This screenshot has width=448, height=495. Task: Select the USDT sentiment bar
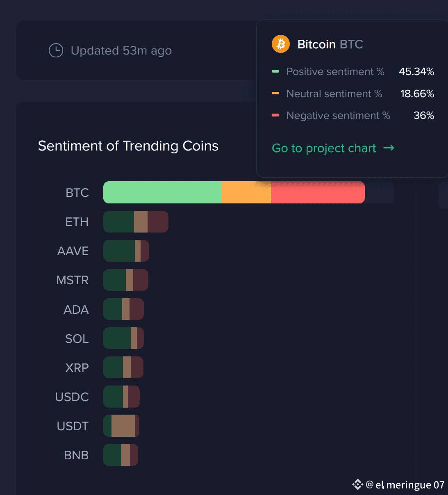click(x=121, y=426)
